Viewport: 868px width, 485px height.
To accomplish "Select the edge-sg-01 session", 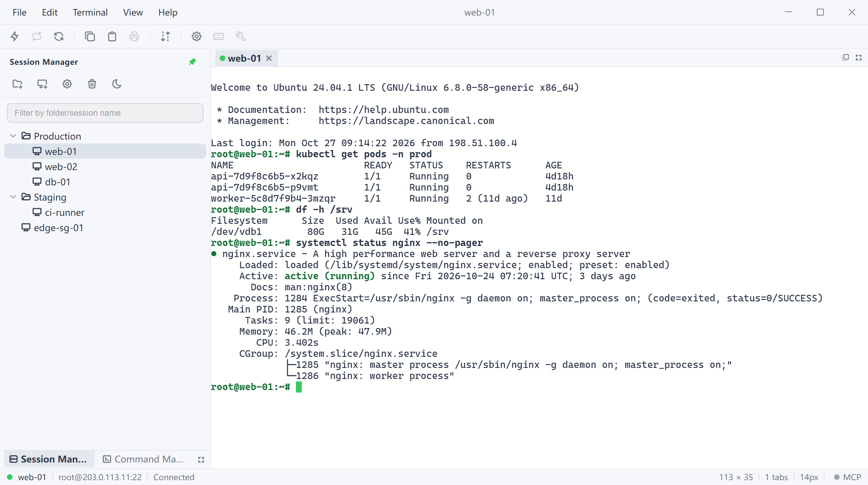I will 105,228.
